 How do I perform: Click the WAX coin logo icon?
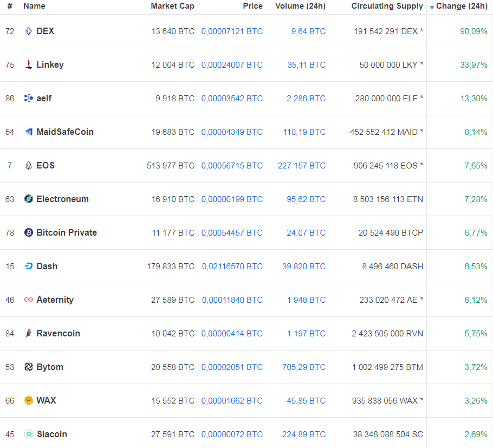29,400
